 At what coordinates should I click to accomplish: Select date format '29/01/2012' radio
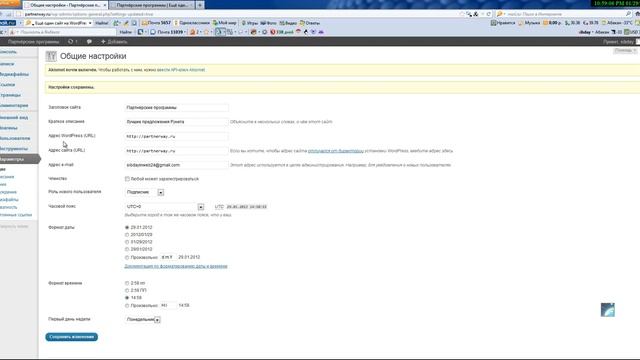[127, 249]
